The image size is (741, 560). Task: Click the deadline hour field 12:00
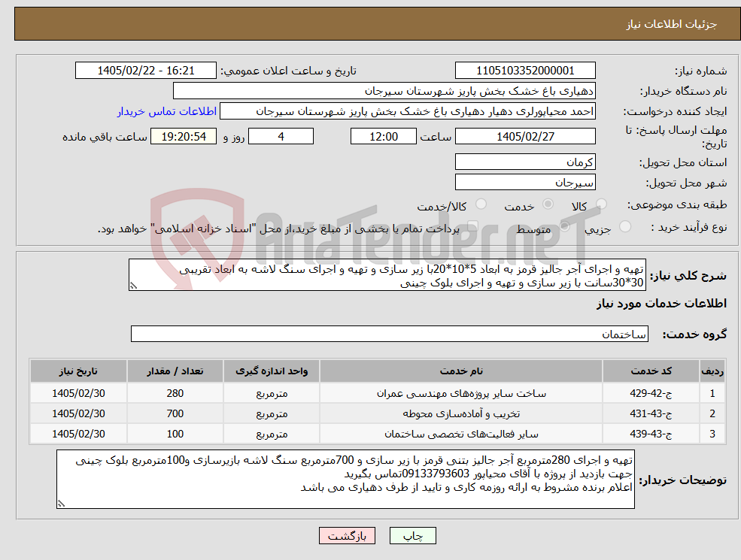coord(383,137)
